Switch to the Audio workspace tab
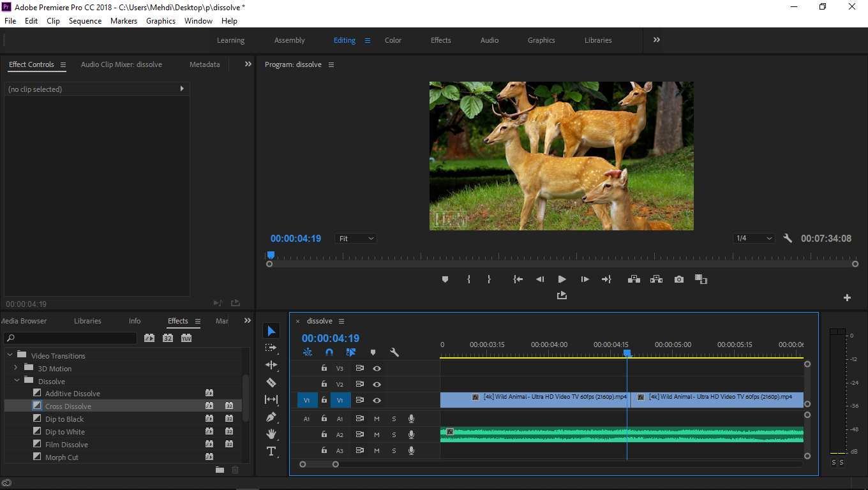Screen dimensions: 868x490 (x=490, y=40)
